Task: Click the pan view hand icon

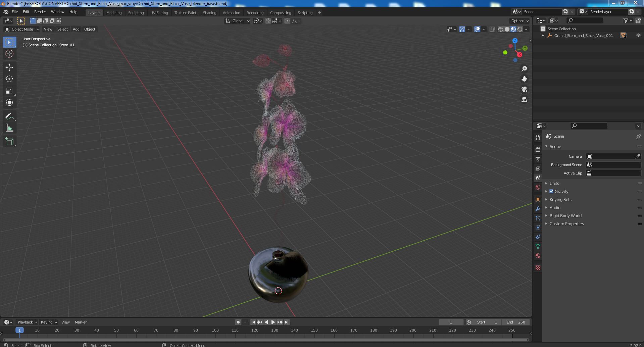Action: (x=524, y=79)
